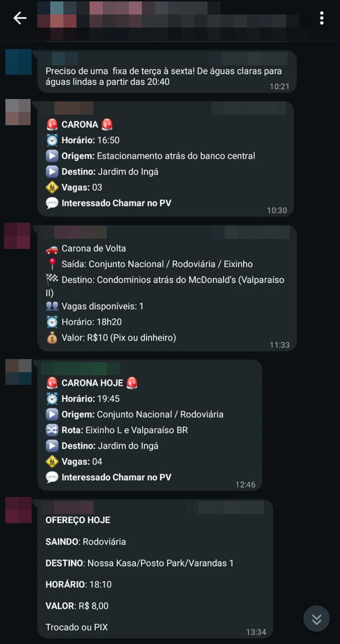The height and width of the screenshot is (644, 340).
Task: Tap the shuffle arrows icon beside Rota
Action: (x=52, y=430)
